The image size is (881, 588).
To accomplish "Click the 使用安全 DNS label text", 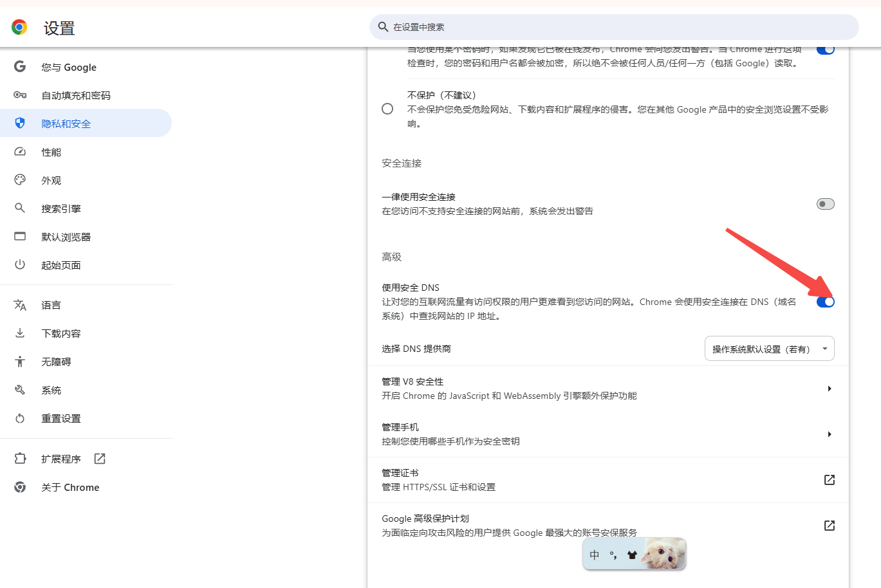I will (x=411, y=288).
